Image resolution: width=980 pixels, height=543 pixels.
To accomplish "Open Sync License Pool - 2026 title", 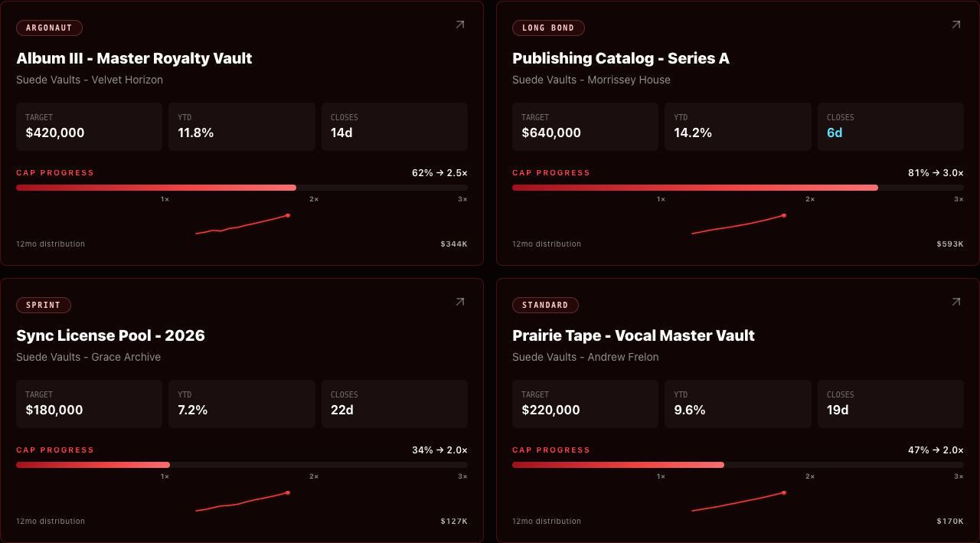I will coord(110,335).
